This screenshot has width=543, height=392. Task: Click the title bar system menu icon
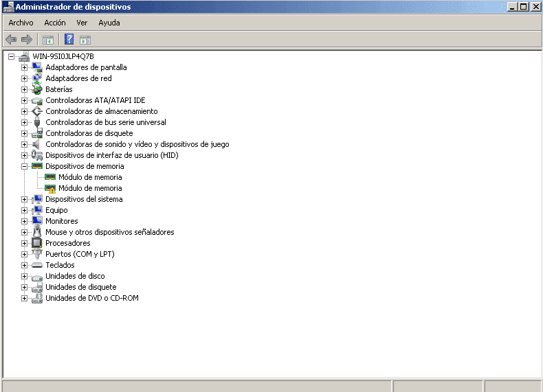click(9, 7)
